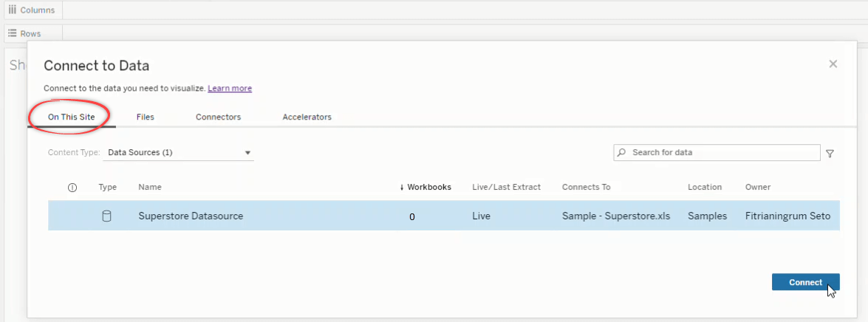Close the Connect to Data dialog
Image resolution: width=868 pixels, height=322 pixels.
point(833,64)
